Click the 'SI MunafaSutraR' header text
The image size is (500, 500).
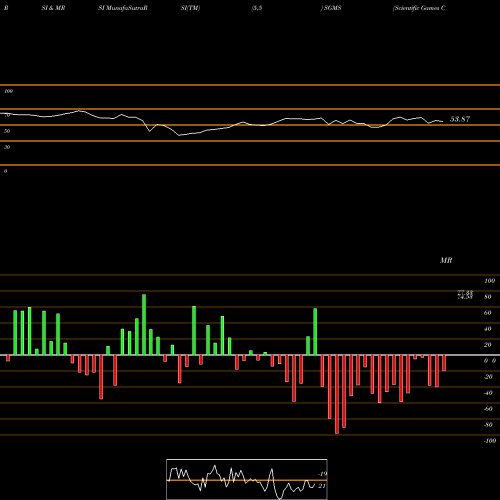click(123, 8)
